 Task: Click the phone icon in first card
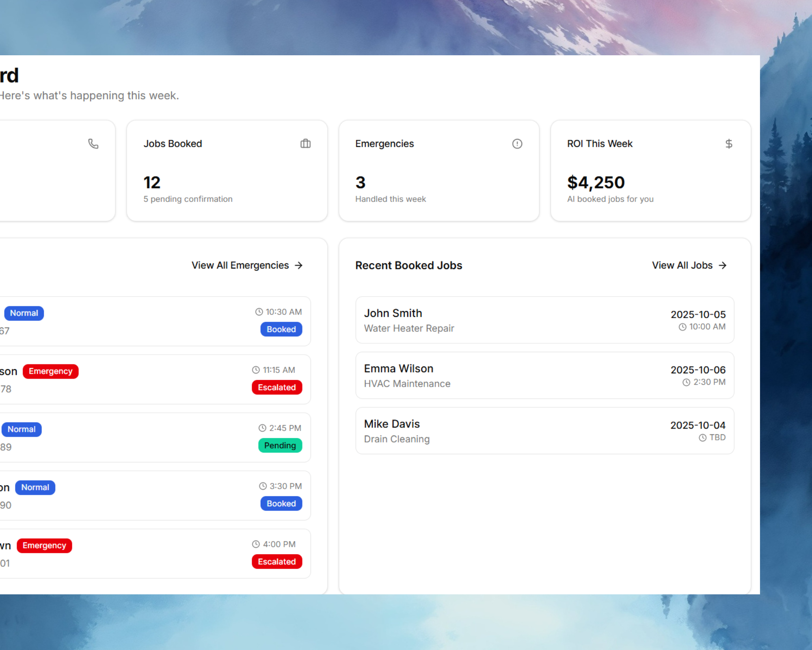point(93,144)
